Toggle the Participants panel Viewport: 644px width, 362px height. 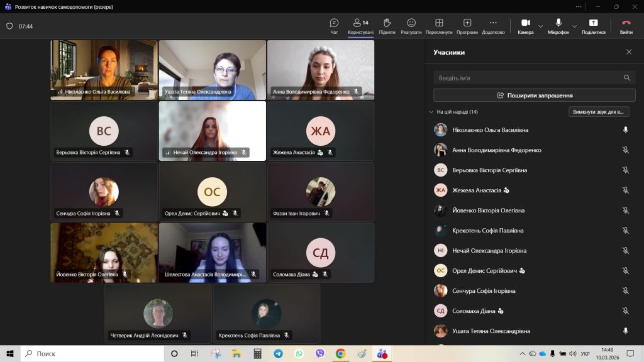coord(360,26)
